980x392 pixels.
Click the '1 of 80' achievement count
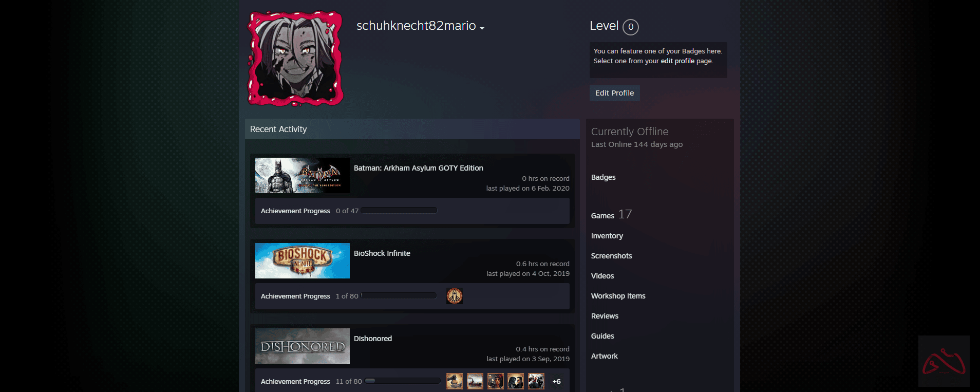(347, 296)
